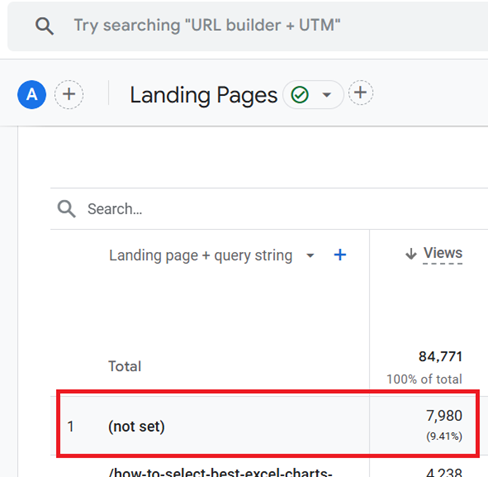Open the /how-to-select-best-excel-charts- landing page
488x477 pixels.
pos(220,472)
